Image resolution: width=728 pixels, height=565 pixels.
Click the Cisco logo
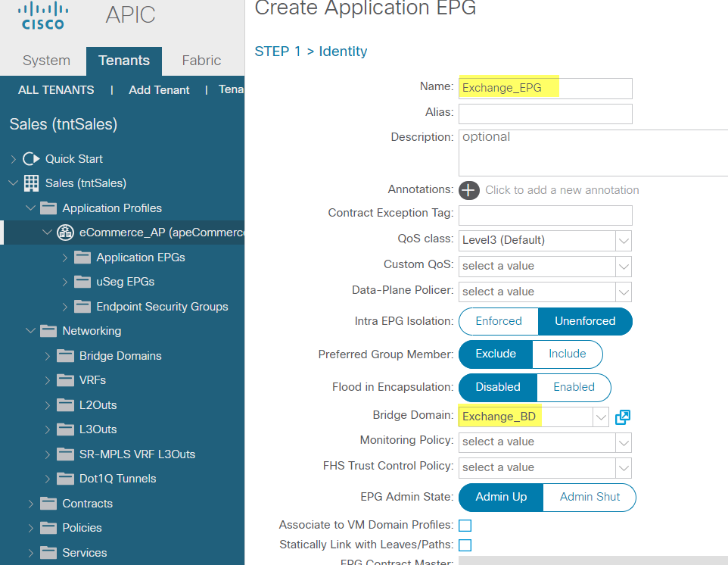pos(43,16)
